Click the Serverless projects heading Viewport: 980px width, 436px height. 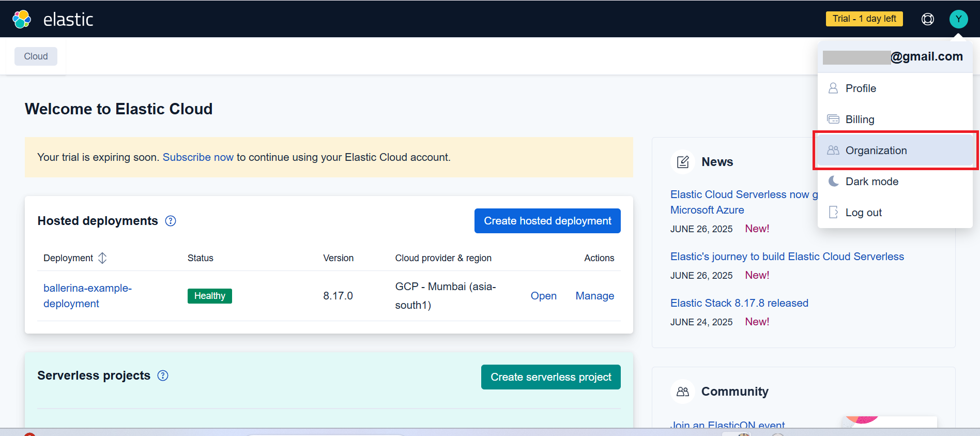click(x=94, y=375)
